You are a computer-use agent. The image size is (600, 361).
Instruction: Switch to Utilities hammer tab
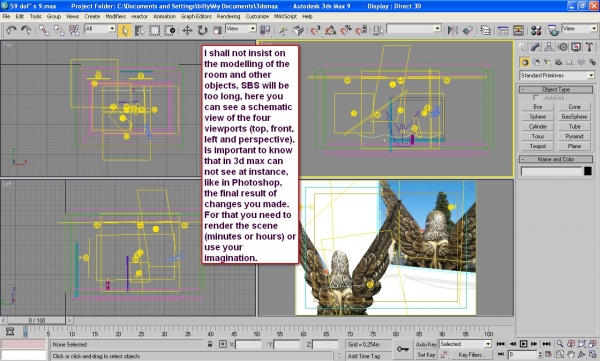pyautogui.click(x=590, y=47)
